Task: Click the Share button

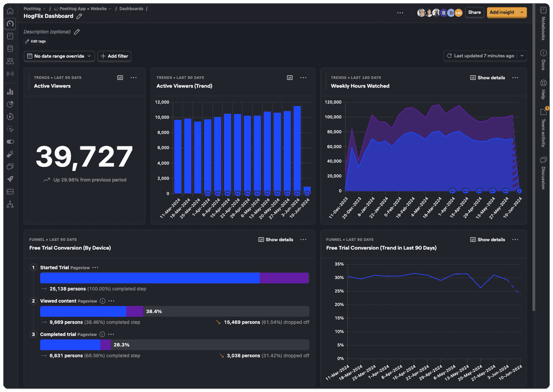Action: [474, 11]
